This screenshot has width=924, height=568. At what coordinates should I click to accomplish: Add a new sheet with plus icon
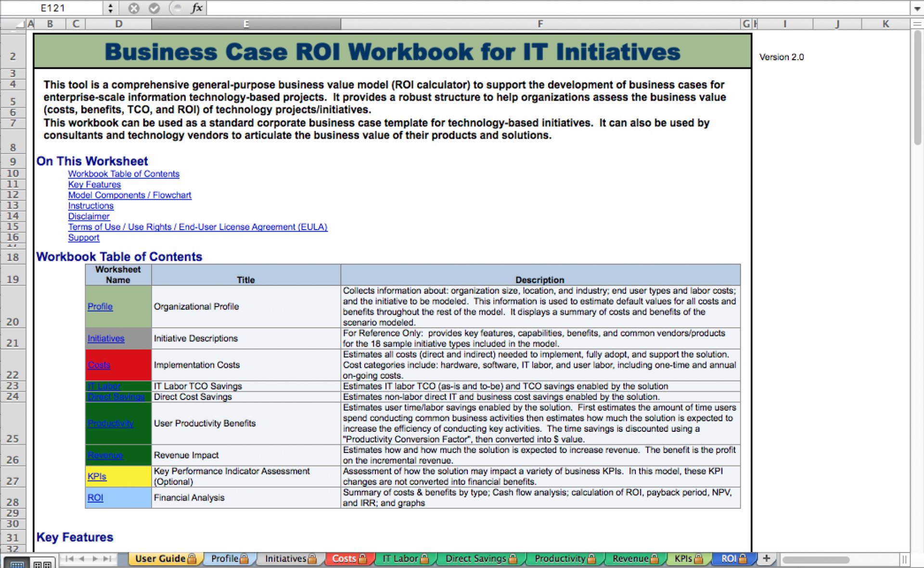click(x=767, y=558)
